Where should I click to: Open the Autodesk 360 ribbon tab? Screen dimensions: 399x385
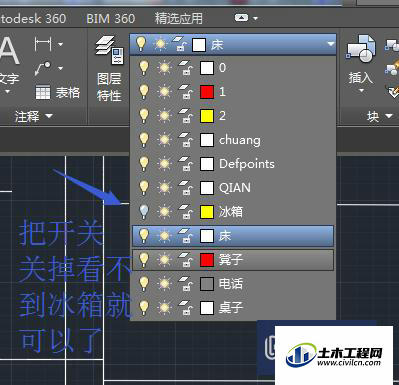coord(33,19)
